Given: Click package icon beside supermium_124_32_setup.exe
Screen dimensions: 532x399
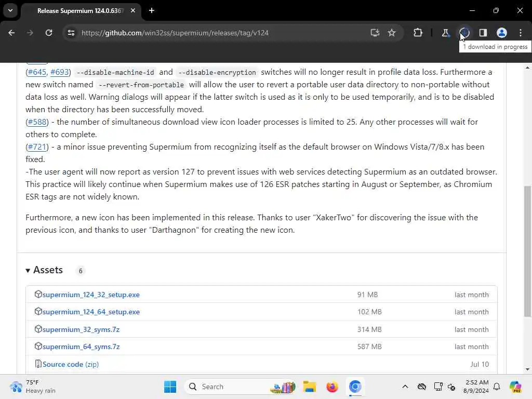Looking at the screenshot, I should coord(38,294).
